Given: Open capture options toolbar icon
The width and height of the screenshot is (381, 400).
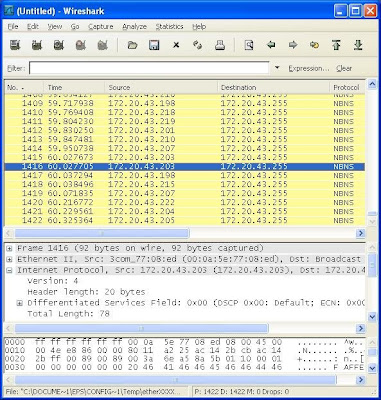Looking at the screenshot, I should pyautogui.click(x=37, y=45).
